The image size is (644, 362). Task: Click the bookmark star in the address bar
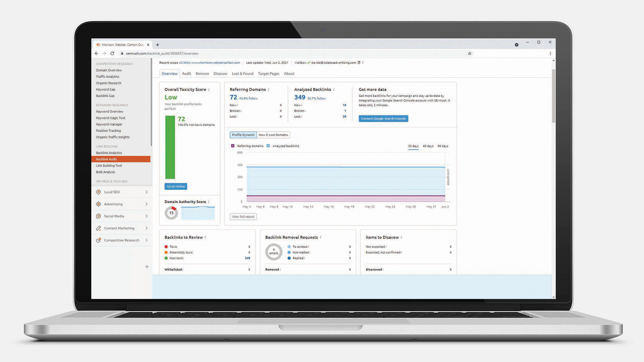[x=470, y=53]
